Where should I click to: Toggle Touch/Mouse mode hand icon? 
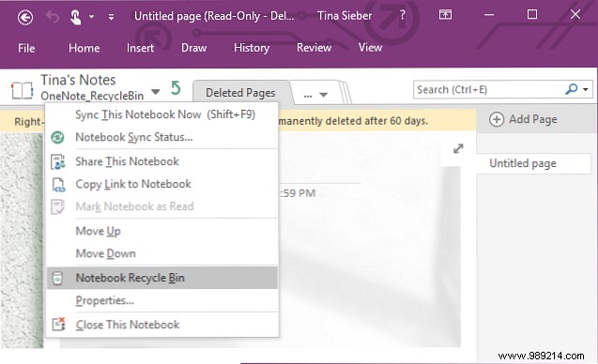pos(75,17)
